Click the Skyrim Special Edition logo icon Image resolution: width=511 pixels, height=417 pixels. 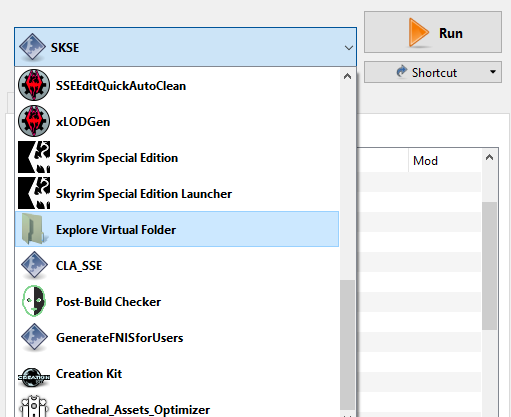point(34,157)
